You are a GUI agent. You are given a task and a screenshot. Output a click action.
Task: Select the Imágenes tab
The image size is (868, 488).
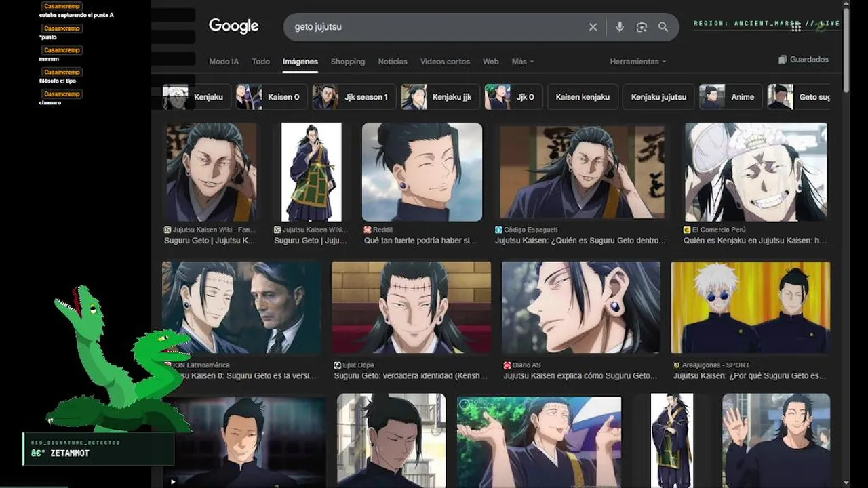click(300, 62)
